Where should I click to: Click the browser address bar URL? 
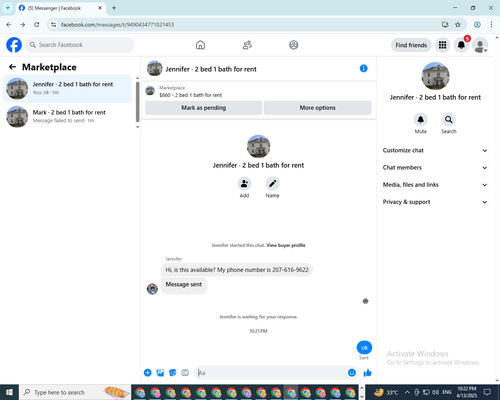[x=117, y=24]
